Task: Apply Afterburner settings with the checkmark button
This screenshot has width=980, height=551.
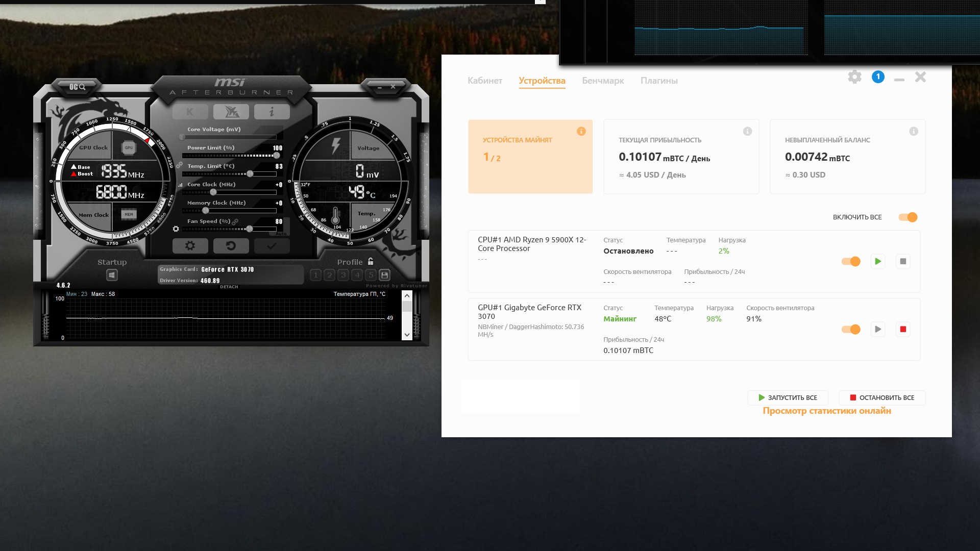Action: (x=272, y=246)
